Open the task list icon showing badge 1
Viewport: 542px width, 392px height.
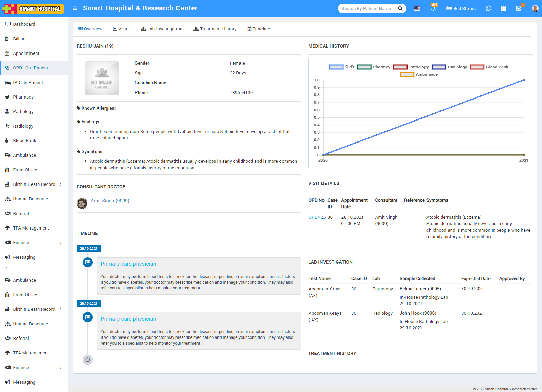point(519,8)
